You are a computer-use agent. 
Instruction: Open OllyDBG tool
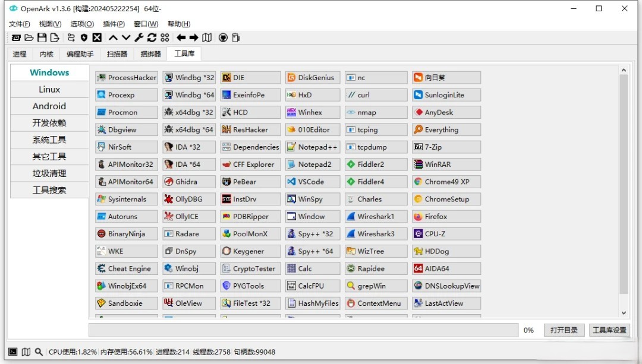(x=189, y=199)
